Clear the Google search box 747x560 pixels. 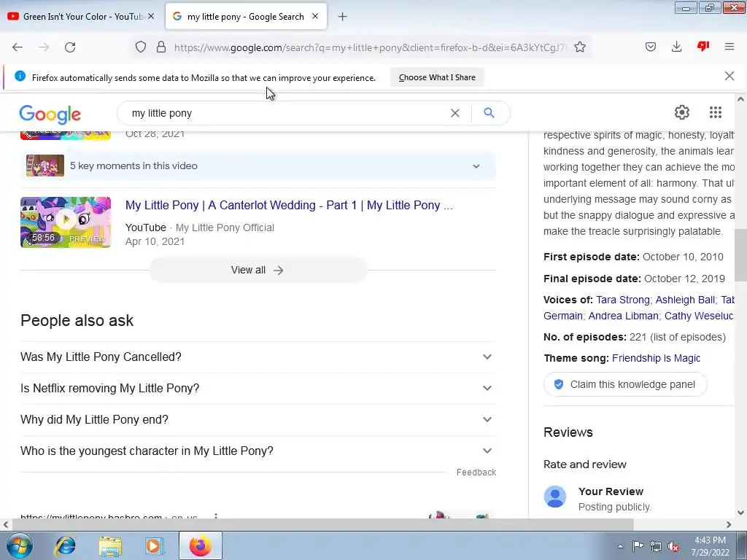[455, 113]
